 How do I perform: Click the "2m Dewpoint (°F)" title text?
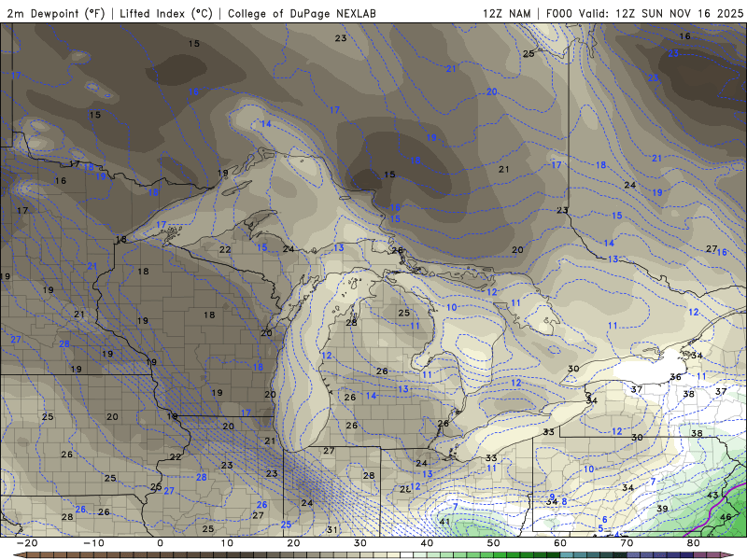pyautogui.click(x=56, y=13)
